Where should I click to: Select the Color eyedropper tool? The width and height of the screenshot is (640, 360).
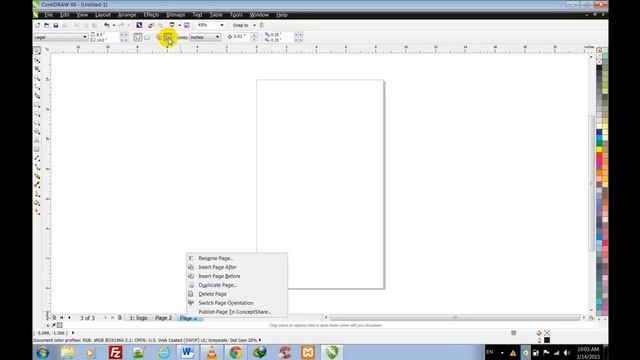coord(37,185)
